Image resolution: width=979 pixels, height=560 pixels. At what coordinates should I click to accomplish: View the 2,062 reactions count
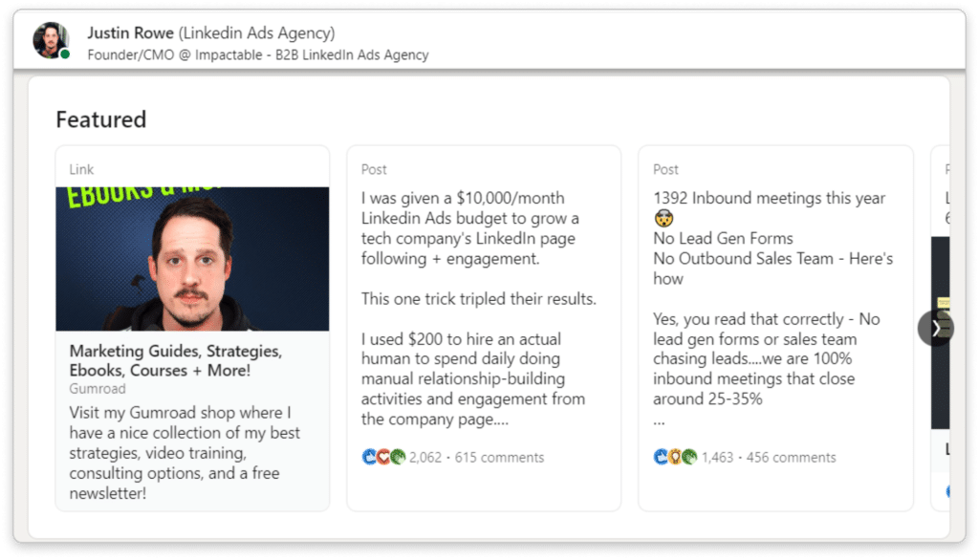[425, 458]
